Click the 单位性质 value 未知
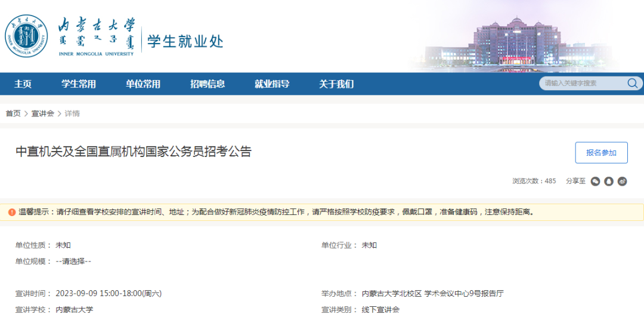644x323 pixels. point(63,245)
